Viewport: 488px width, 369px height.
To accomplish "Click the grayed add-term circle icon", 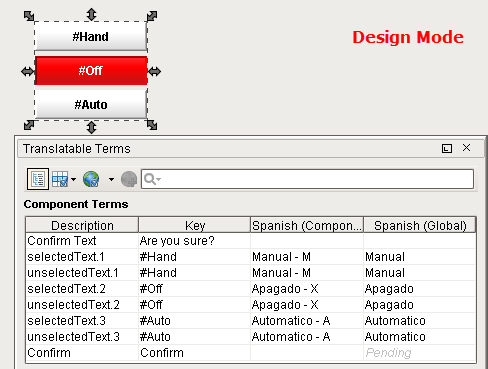I will pyautogui.click(x=129, y=179).
